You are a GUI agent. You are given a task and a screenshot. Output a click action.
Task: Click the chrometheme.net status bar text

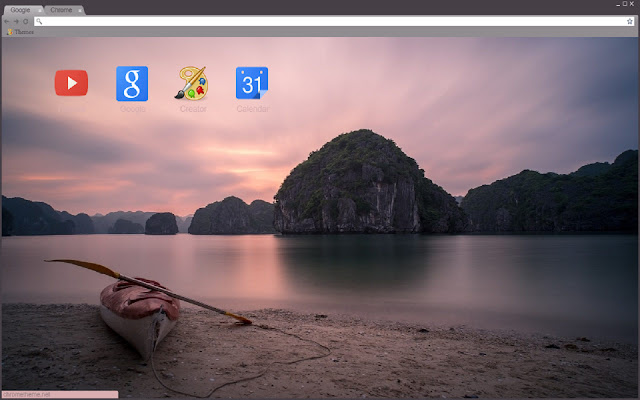[27, 395]
